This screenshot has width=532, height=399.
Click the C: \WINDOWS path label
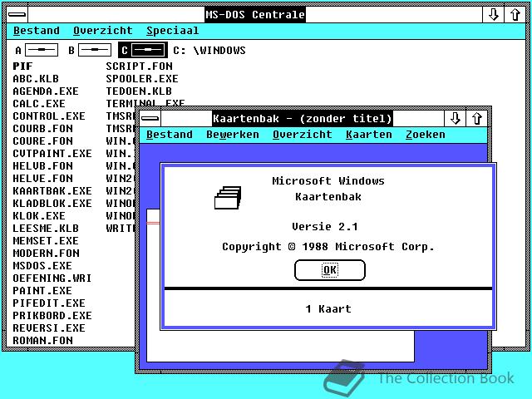209,51
